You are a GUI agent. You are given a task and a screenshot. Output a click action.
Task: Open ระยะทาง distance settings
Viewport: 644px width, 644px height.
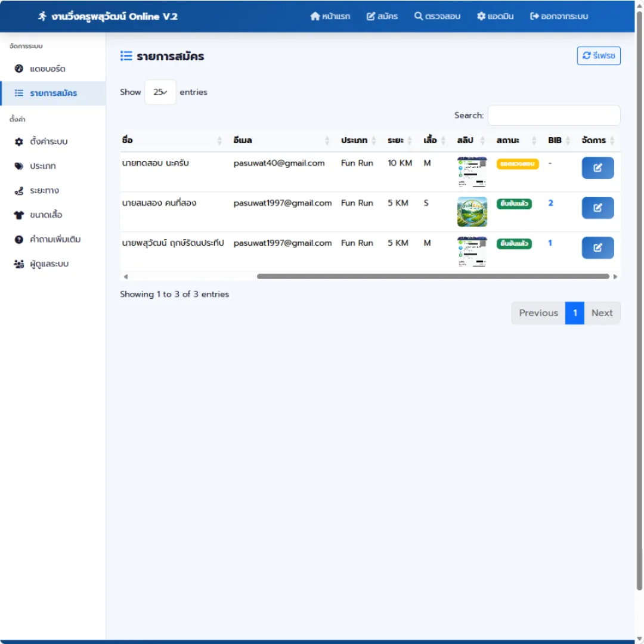tap(53, 191)
